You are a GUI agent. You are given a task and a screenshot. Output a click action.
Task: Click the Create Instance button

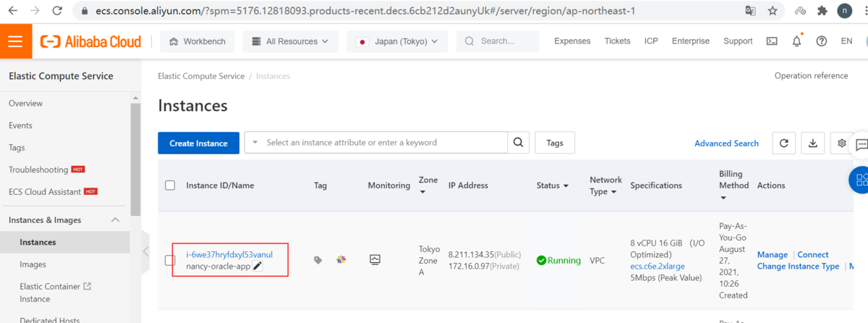pos(198,143)
